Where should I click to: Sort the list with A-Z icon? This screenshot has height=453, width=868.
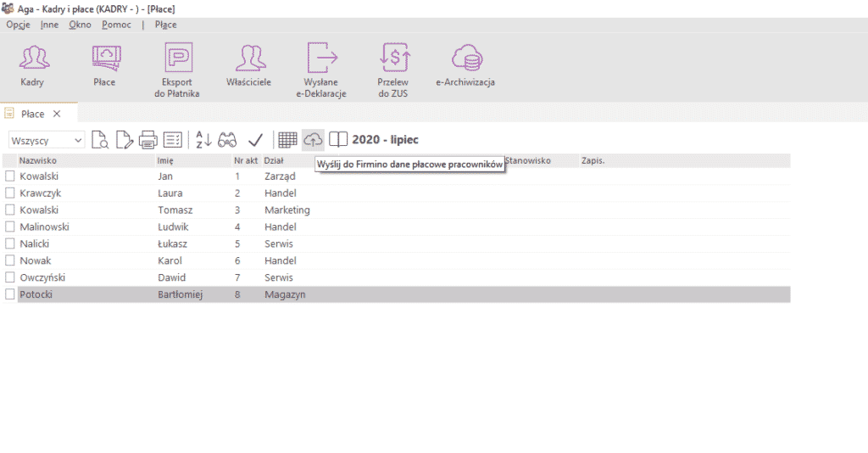coord(203,140)
